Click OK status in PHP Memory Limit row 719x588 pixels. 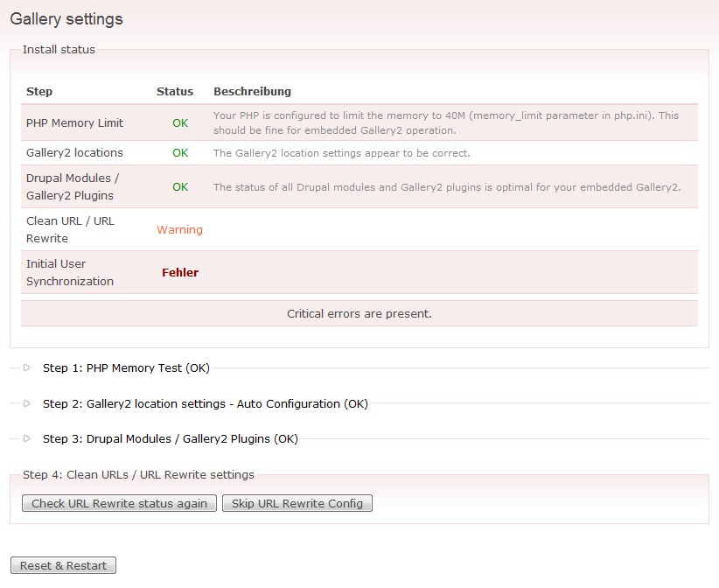click(x=180, y=123)
